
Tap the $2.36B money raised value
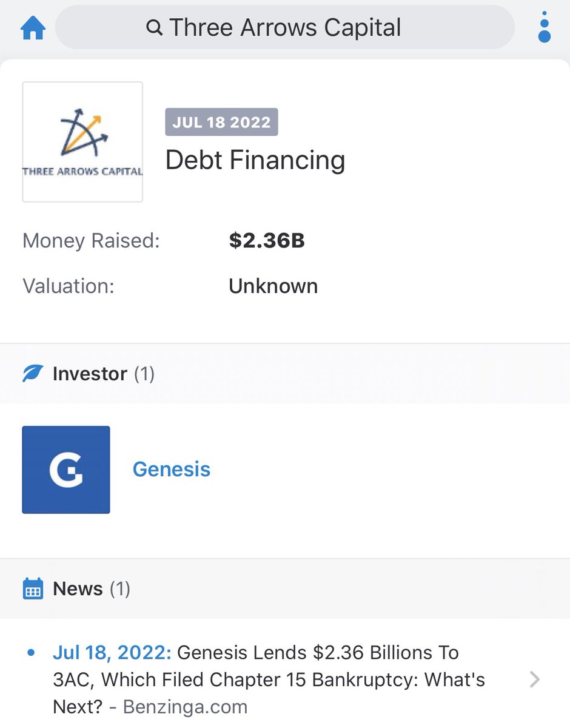tap(267, 241)
